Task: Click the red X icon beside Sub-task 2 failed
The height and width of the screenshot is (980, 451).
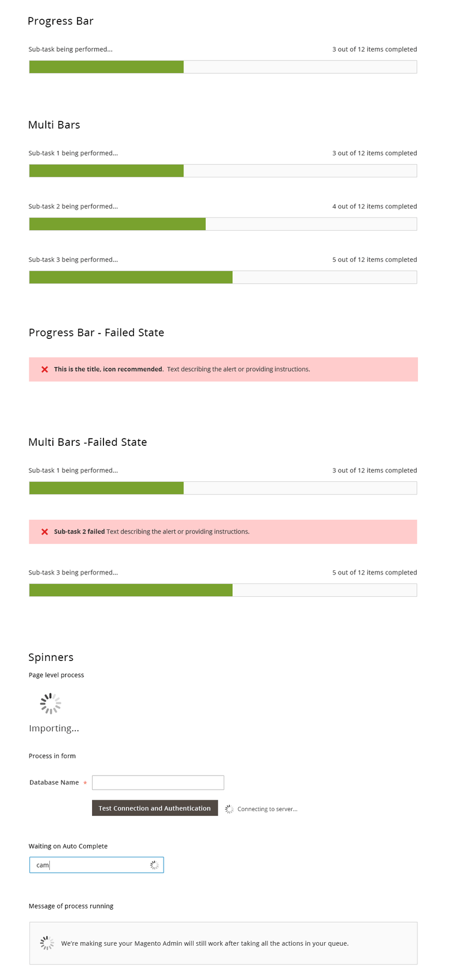Action: tap(44, 532)
